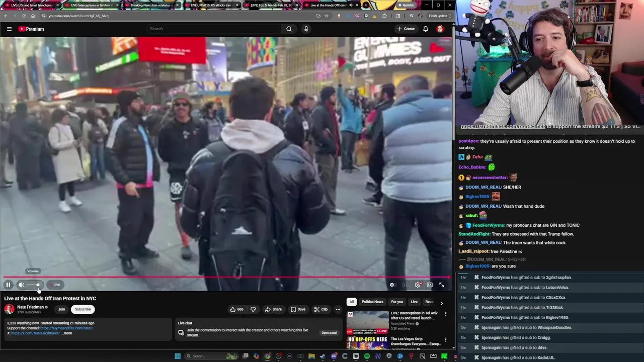Viewport: 644px width, 362px height.
Task: Open File Explorer from taskbar
Action: tap(311, 356)
